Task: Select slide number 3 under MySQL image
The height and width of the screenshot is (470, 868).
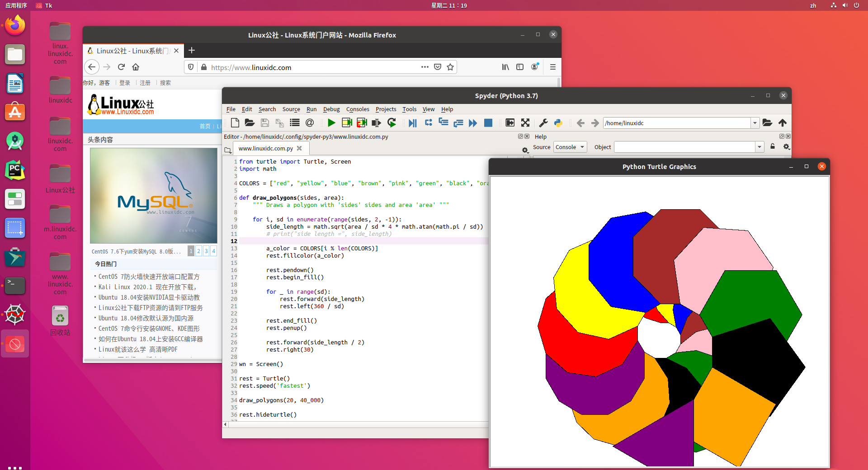Action: tap(206, 251)
